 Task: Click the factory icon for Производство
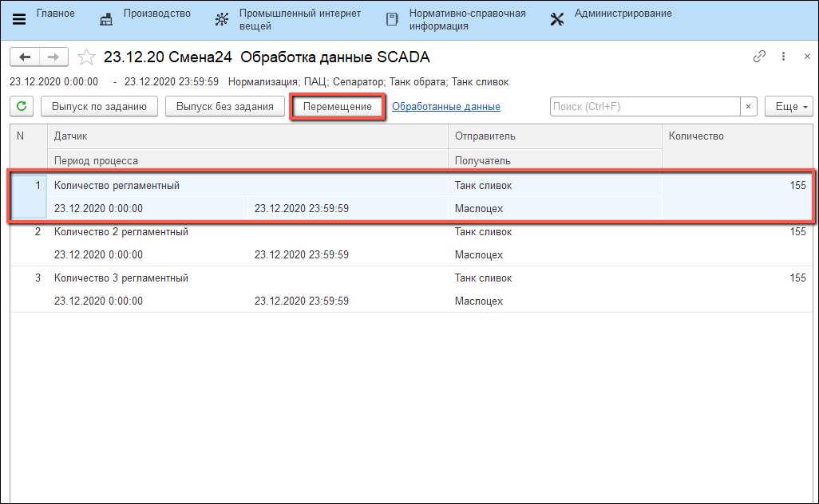coord(106,19)
